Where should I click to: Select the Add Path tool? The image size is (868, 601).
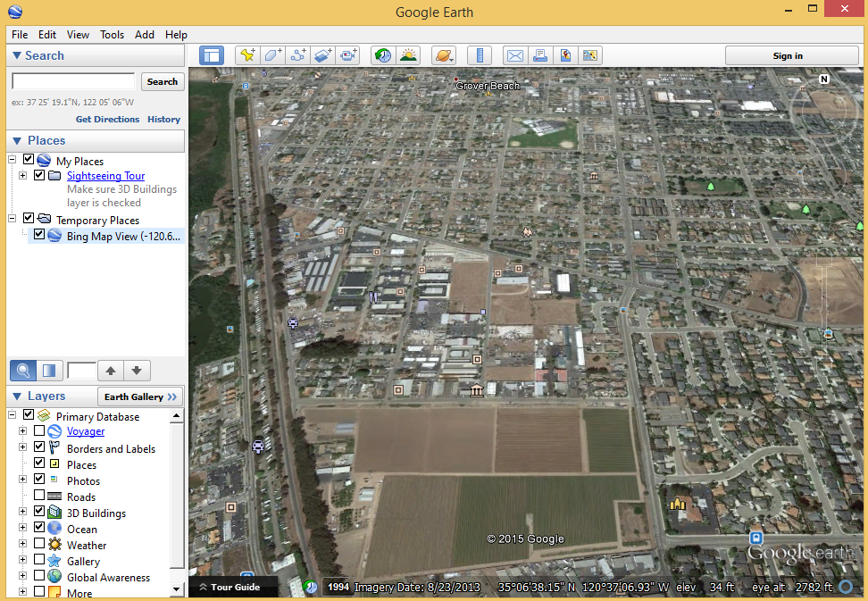298,55
